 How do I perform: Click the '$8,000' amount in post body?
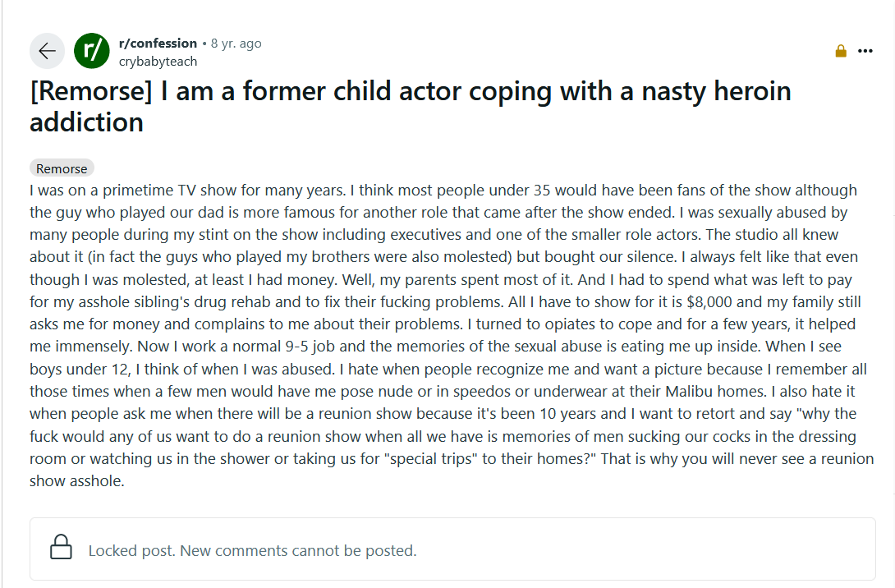709,301
